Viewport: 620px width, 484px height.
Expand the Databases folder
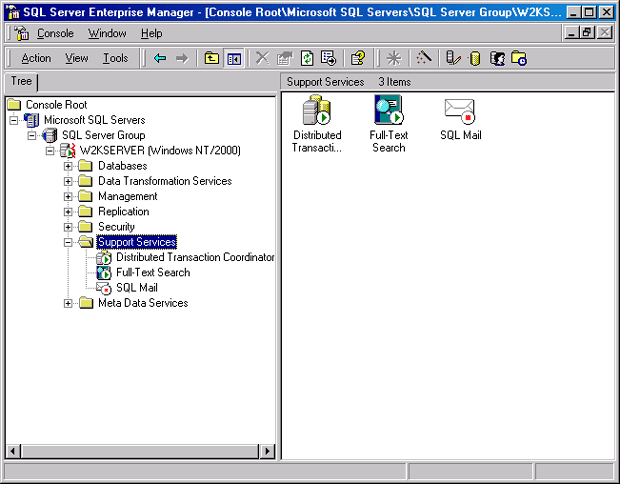pyautogui.click(x=68, y=166)
